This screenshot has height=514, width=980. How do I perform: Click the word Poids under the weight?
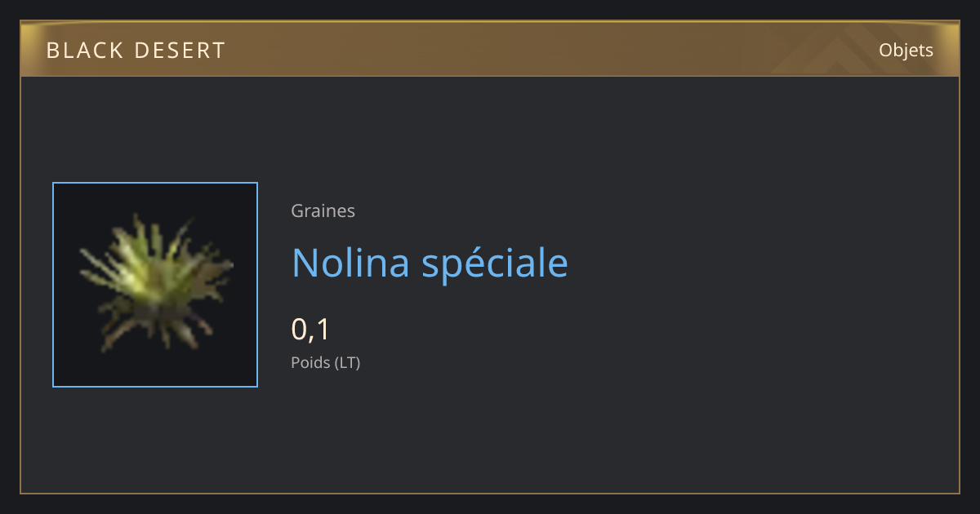point(310,362)
